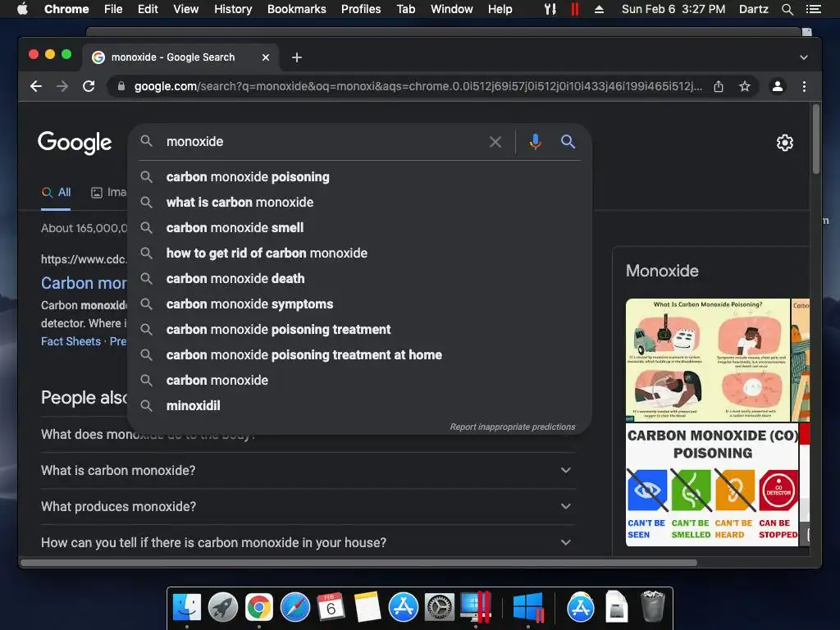Open the Windows virtual machine Dock icon
Image resolution: width=840 pixels, height=630 pixels.
click(x=528, y=608)
